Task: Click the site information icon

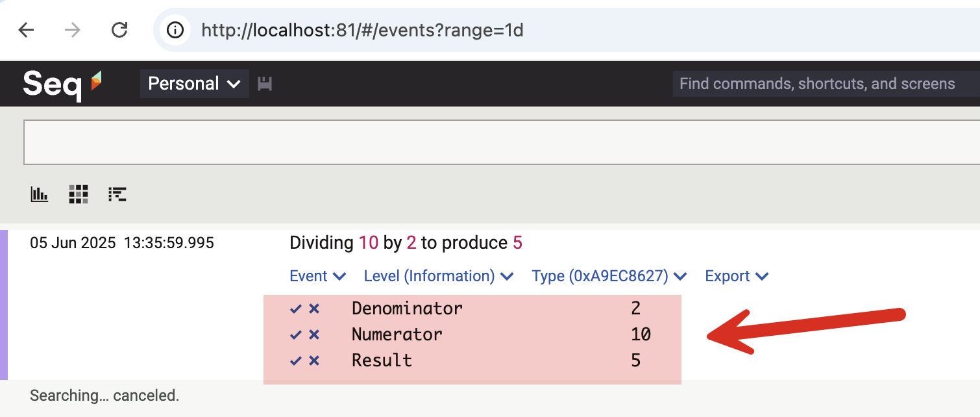Action: (x=175, y=30)
